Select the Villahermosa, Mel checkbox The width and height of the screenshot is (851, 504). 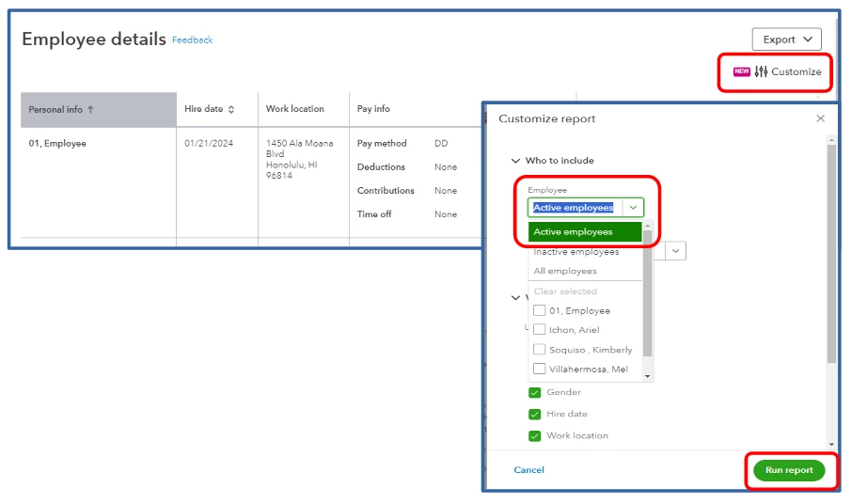click(540, 369)
